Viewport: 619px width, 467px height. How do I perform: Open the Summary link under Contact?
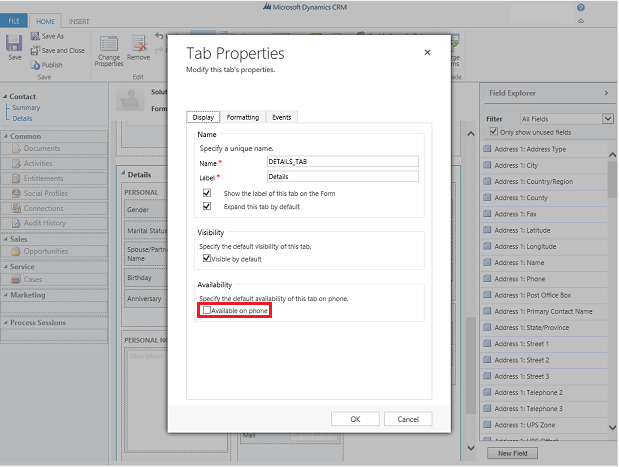26,107
